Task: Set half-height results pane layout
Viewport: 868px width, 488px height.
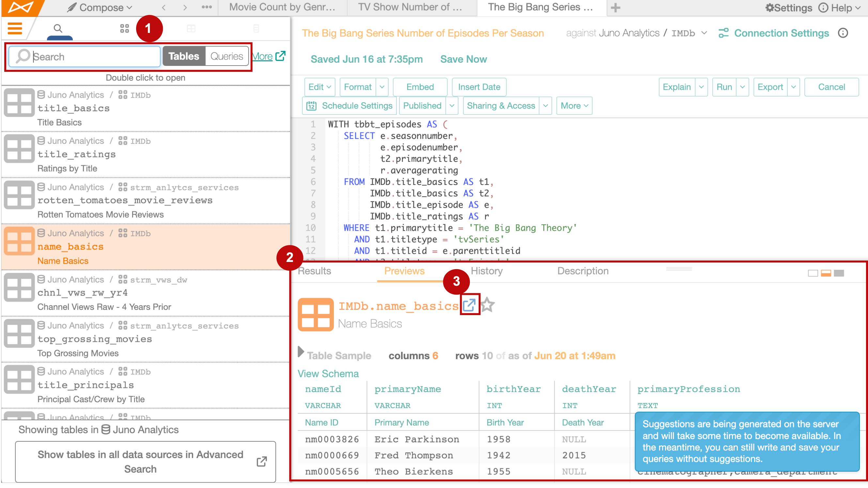Action: (826, 273)
